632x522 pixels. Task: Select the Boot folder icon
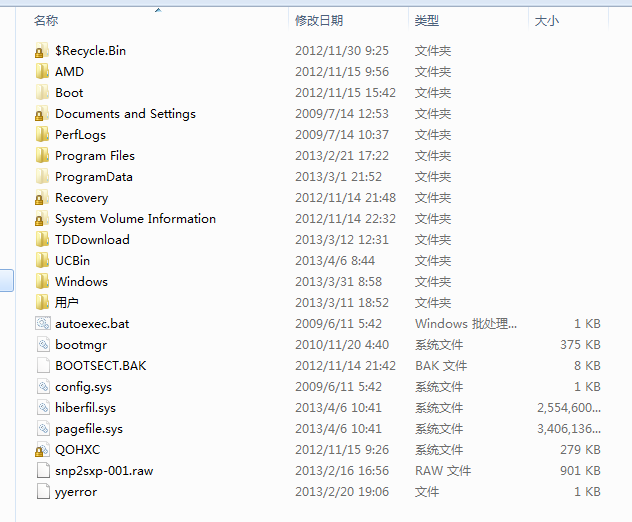point(42,93)
